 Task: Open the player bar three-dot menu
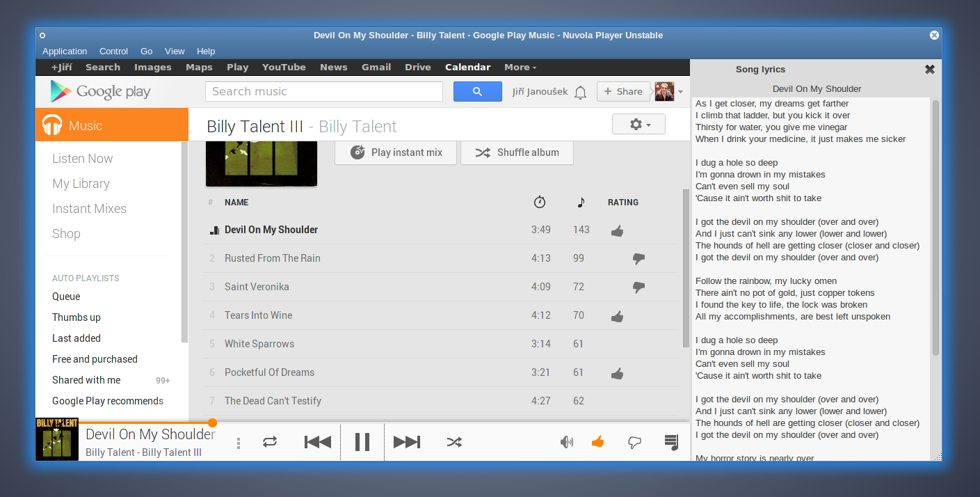239,443
